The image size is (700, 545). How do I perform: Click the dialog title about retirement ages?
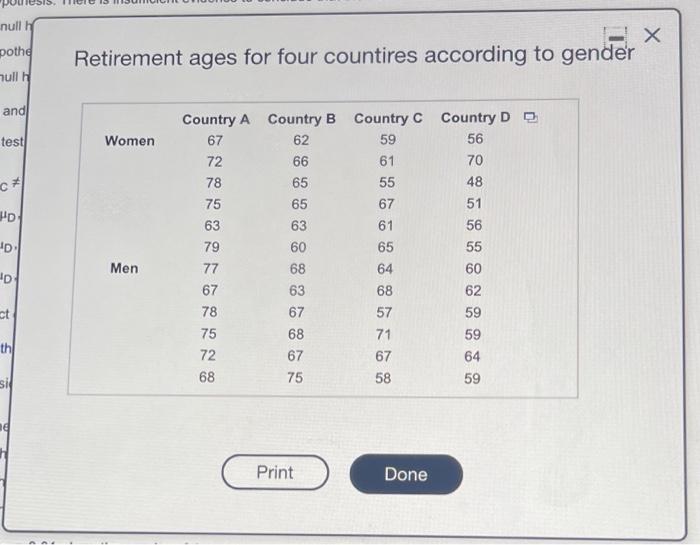click(x=354, y=56)
